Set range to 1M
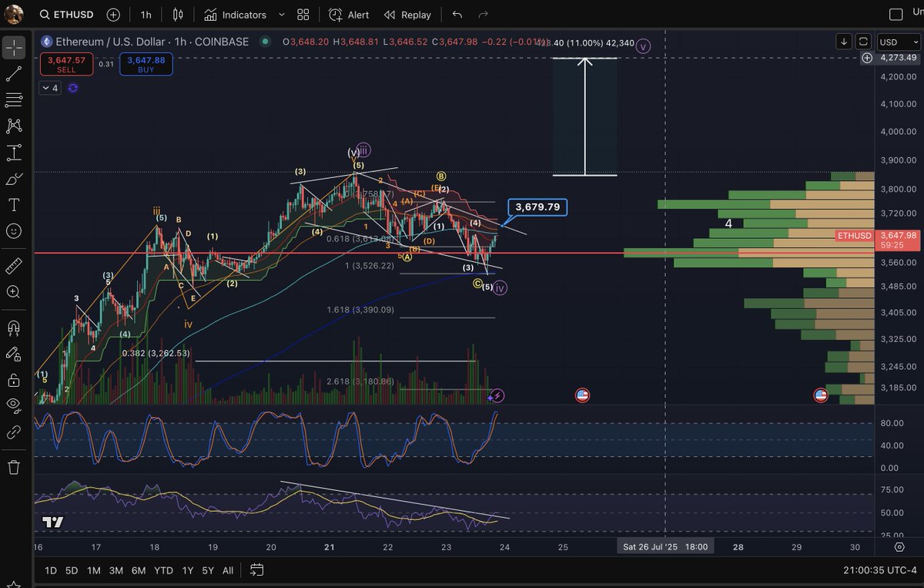 (94, 570)
